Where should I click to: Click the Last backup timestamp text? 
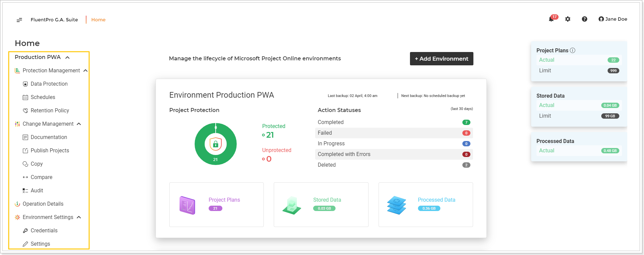click(353, 96)
